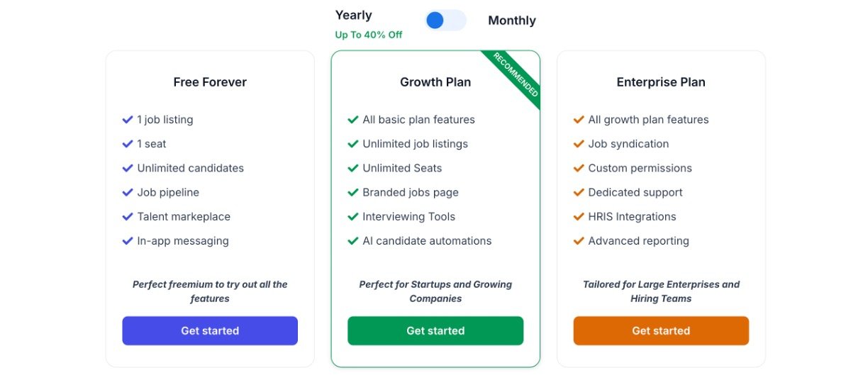The image size is (868, 380).
Task: Click the Recommended ribbon on Growth Plan
Action: point(517,75)
